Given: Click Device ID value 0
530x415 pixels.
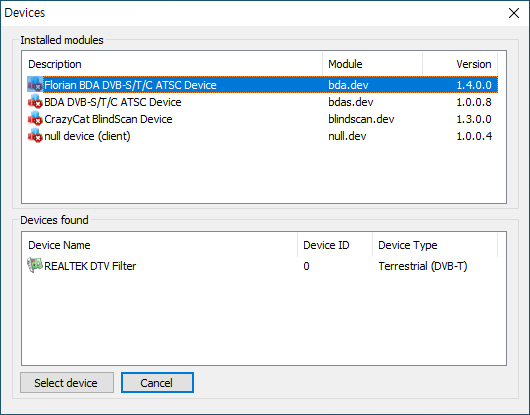Looking at the screenshot, I should pos(306,266).
